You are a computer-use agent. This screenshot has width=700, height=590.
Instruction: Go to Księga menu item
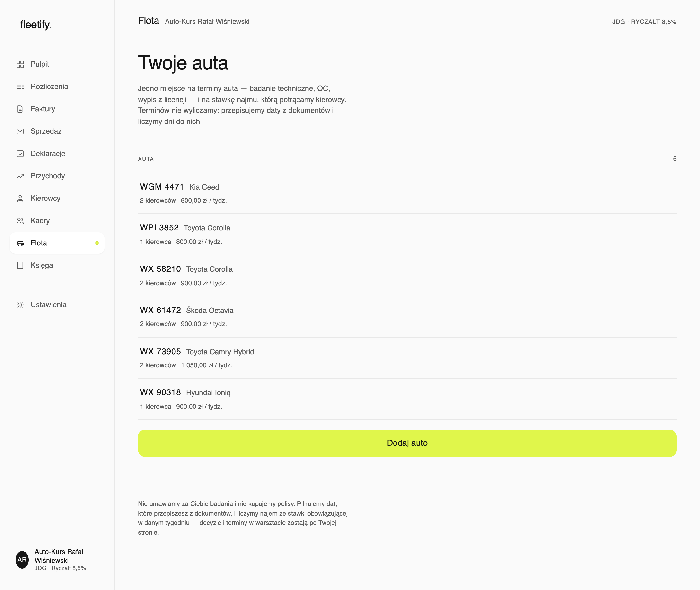[57, 265]
